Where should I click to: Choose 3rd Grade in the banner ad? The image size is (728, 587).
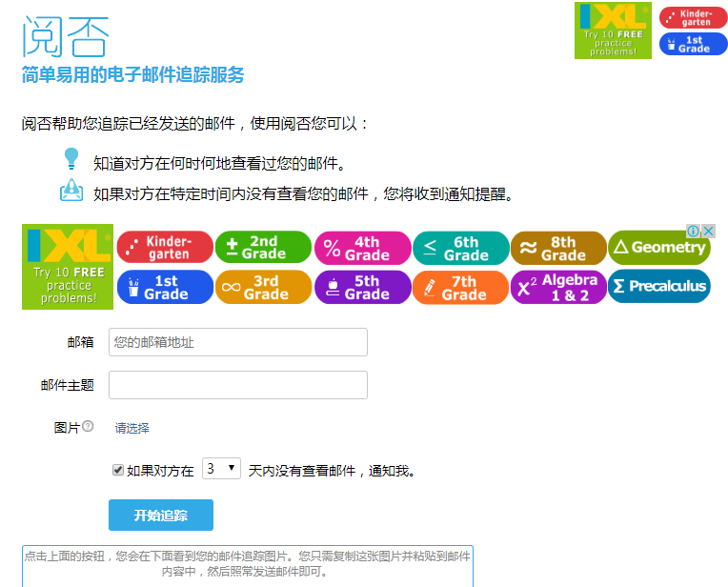coord(263,287)
